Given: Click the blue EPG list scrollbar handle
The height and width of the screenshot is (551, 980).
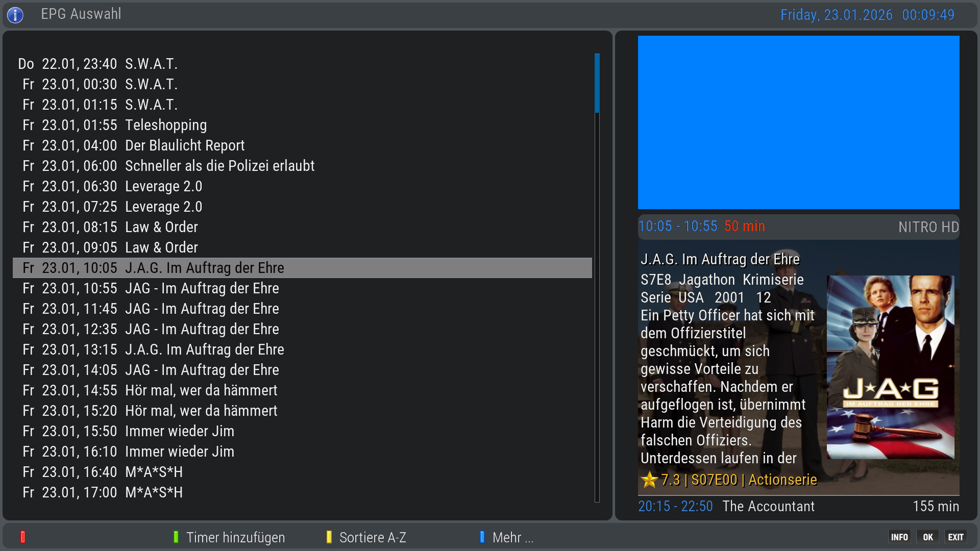Looking at the screenshot, I should tap(597, 83).
